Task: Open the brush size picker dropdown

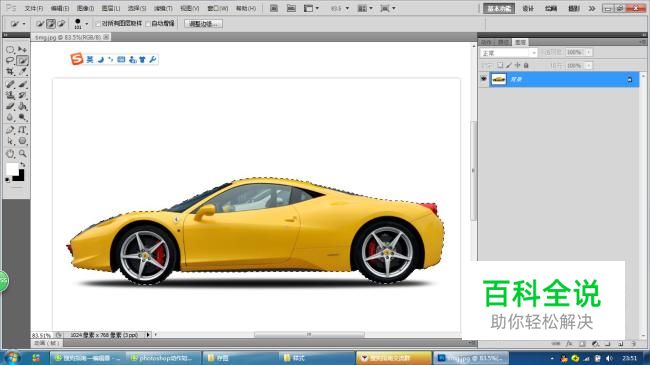Action: click(86, 24)
